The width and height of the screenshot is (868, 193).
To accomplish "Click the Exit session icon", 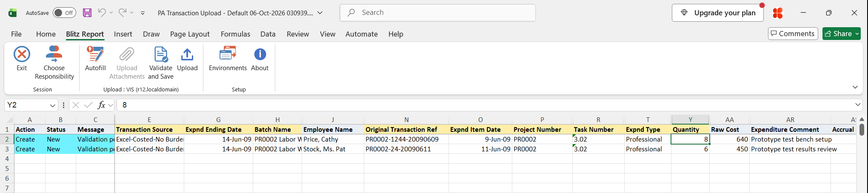I will [22, 54].
